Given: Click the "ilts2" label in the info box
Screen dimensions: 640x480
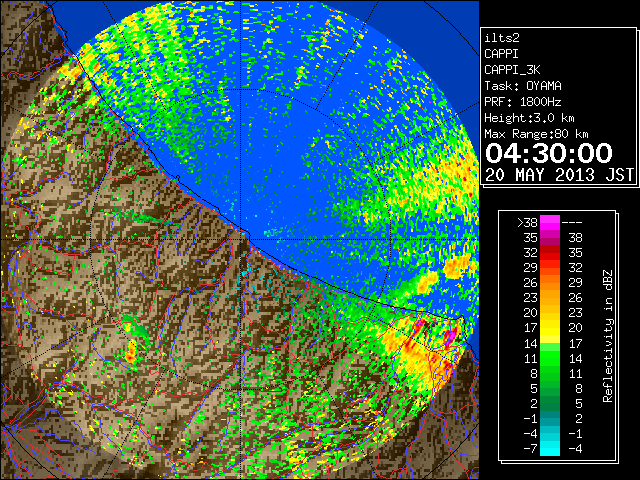Looking at the screenshot, I should (502, 38).
